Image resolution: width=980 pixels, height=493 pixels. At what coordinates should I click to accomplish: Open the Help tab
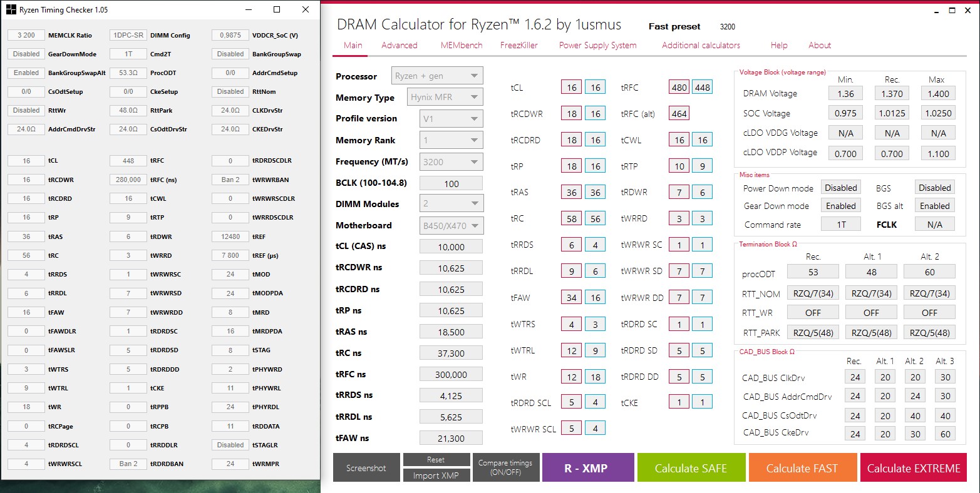coord(779,45)
